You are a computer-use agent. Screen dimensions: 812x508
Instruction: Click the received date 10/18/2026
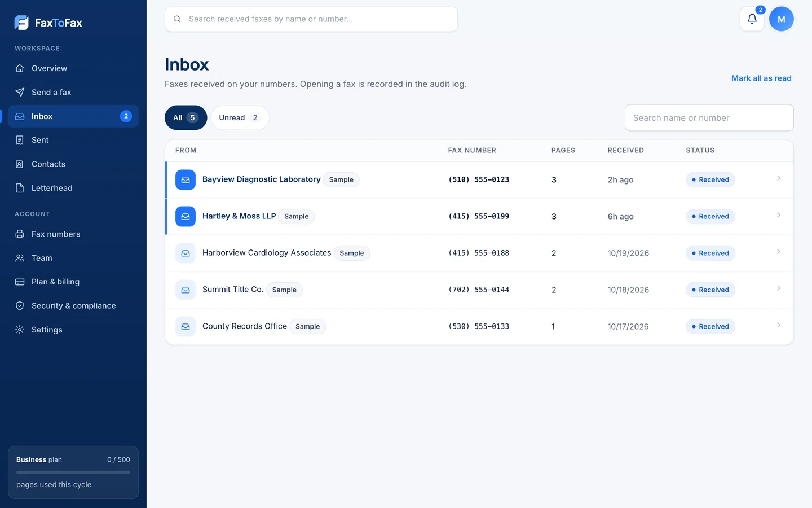(628, 290)
